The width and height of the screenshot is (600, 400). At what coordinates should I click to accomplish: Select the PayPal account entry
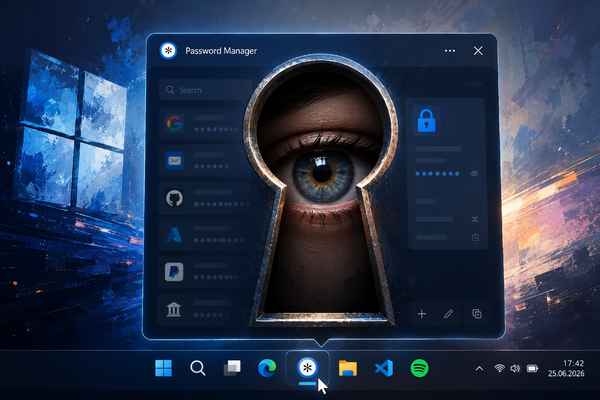[203, 272]
